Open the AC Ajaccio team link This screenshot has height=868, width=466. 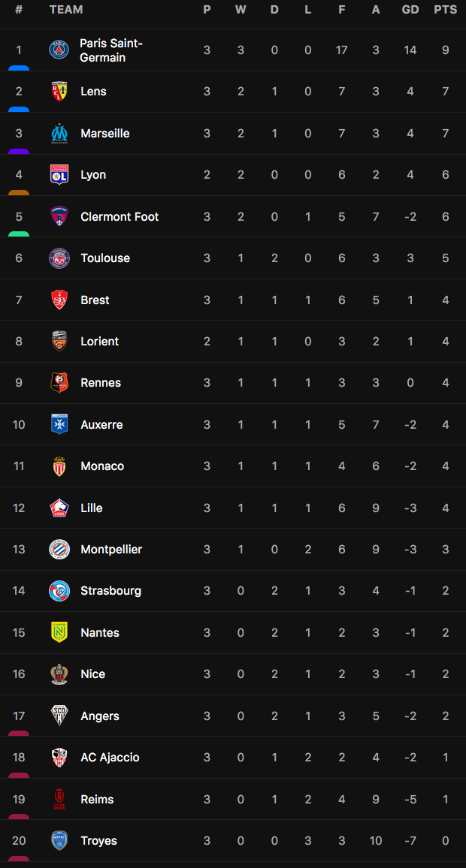(x=110, y=758)
